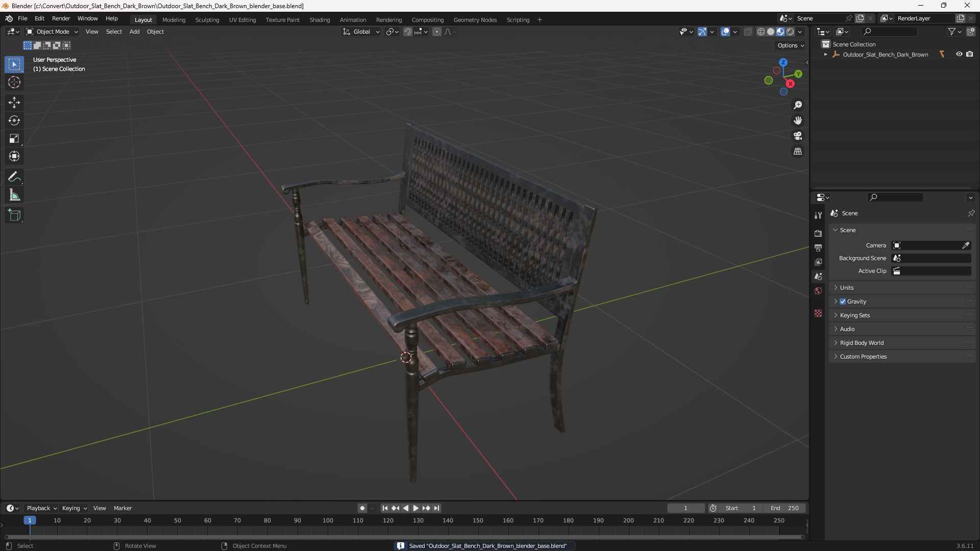Select the Measure tool
This screenshot has height=551, width=980.
click(14, 195)
